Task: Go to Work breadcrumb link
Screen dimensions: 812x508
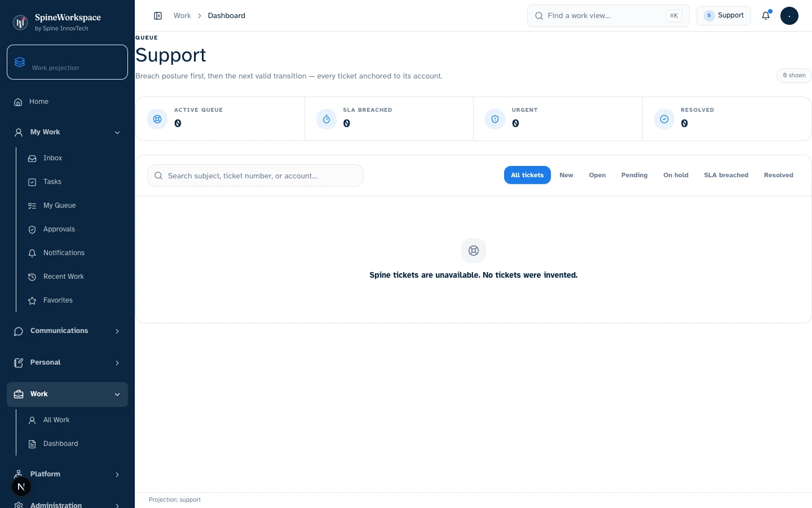Action: pyautogui.click(x=182, y=16)
